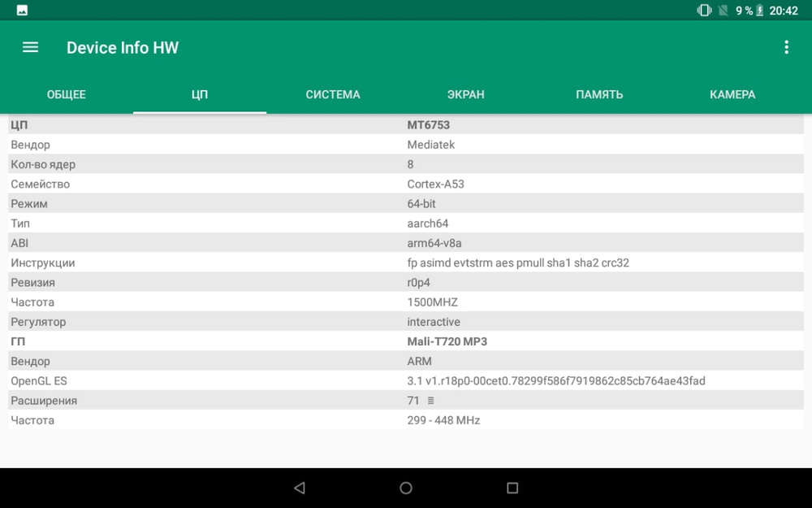
Task: Tap the Инструкции row with CPU flags
Action: coord(406,263)
